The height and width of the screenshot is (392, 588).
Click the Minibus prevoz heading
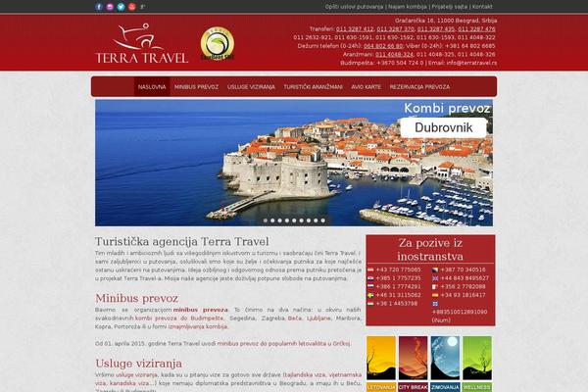pos(136,298)
